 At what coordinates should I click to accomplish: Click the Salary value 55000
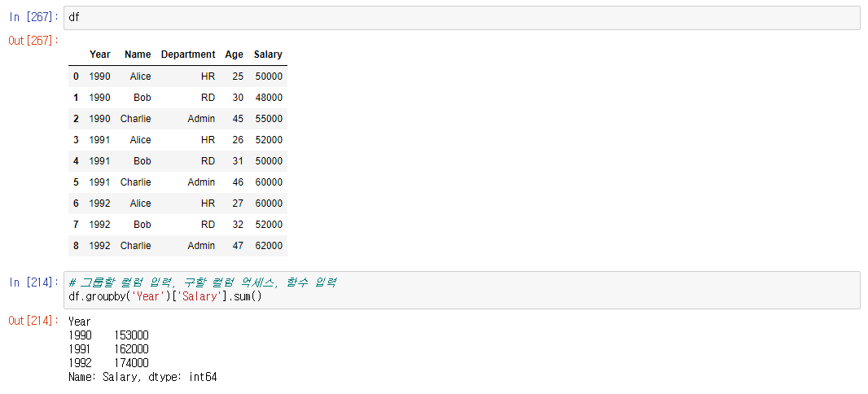click(269, 118)
